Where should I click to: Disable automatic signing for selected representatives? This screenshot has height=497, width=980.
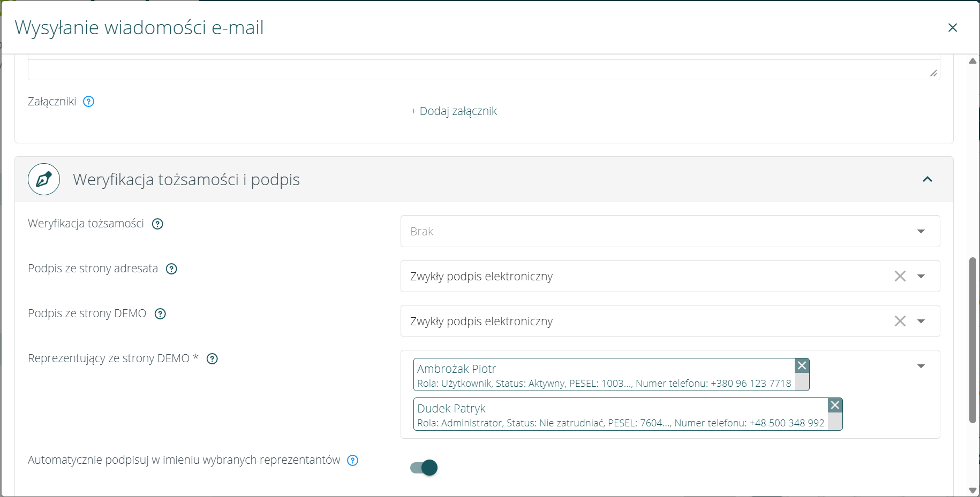(x=424, y=468)
